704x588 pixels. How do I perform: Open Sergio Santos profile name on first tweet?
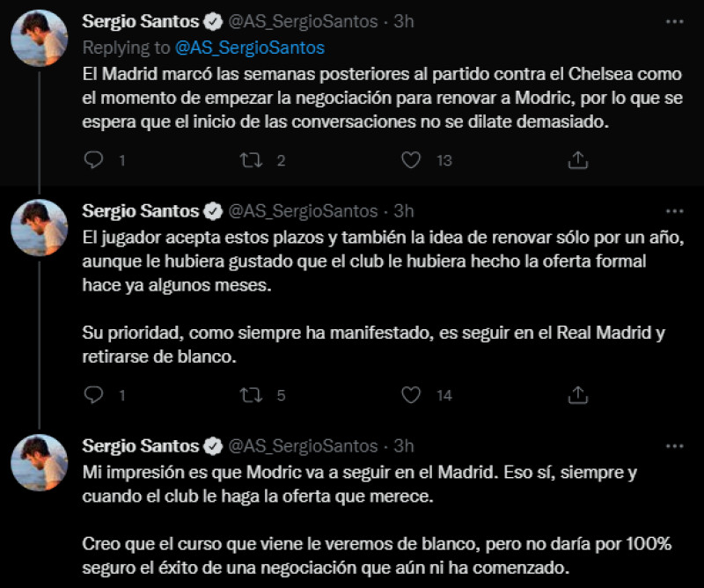[140, 21]
